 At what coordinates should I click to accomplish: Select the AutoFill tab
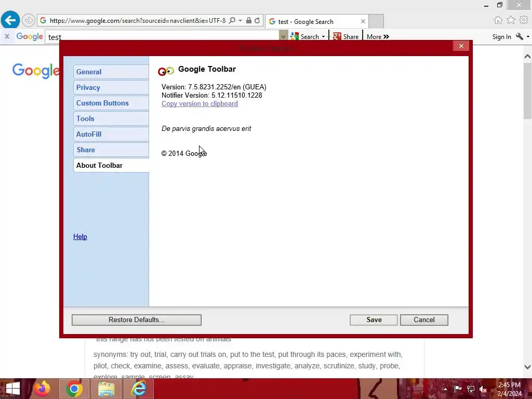point(111,135)
